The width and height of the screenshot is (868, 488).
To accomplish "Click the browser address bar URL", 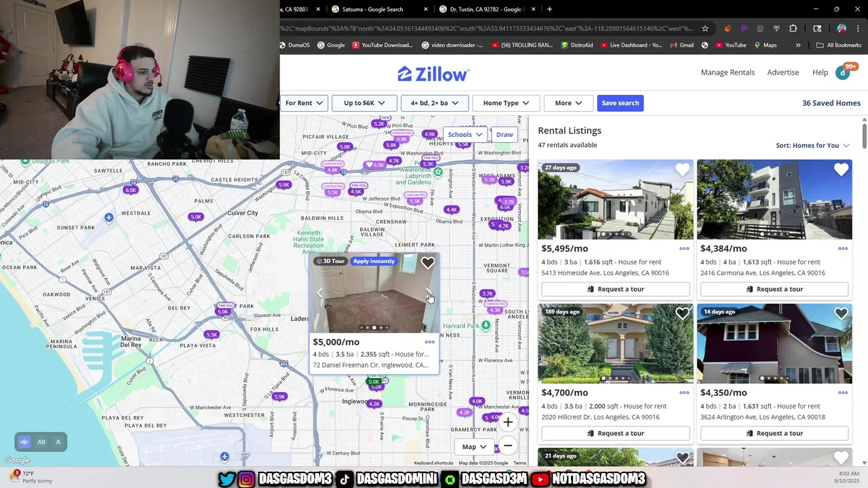I will [x=486, y=28].
